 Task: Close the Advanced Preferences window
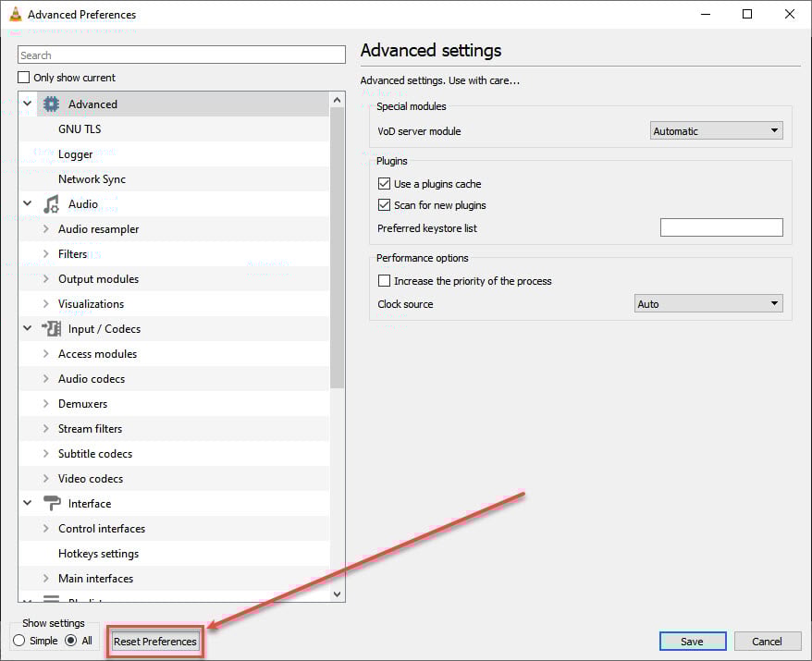click(789, 14)
